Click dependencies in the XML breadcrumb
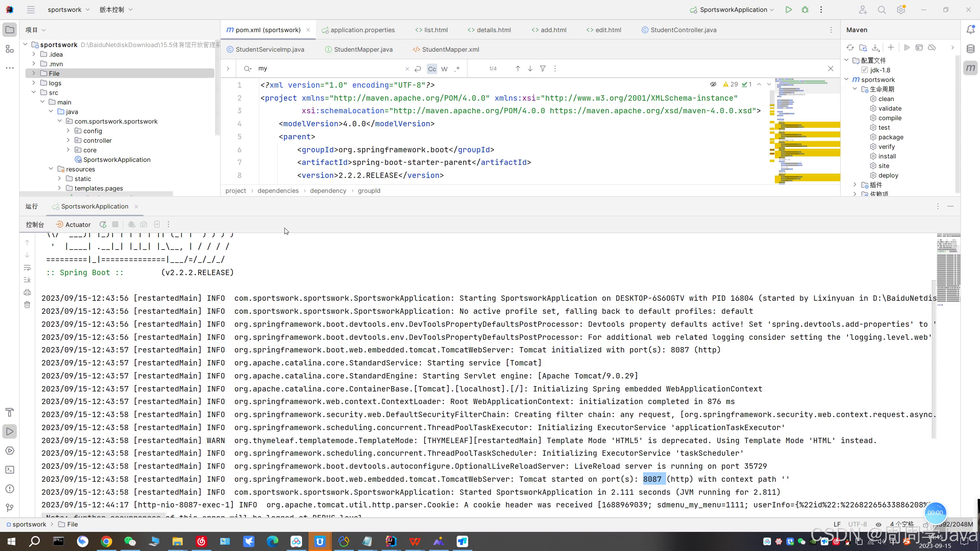The height and width of the screenshot is (551, 980). click(x=278, y=191)
